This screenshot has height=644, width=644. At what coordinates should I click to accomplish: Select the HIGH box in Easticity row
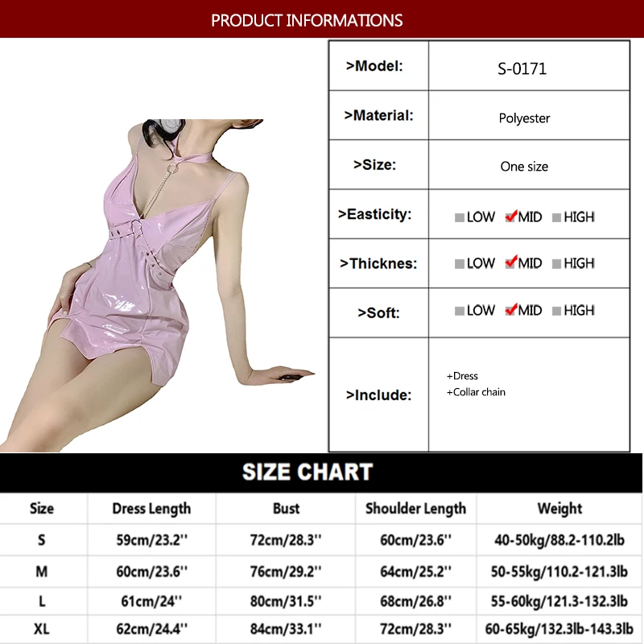[556, 217]
